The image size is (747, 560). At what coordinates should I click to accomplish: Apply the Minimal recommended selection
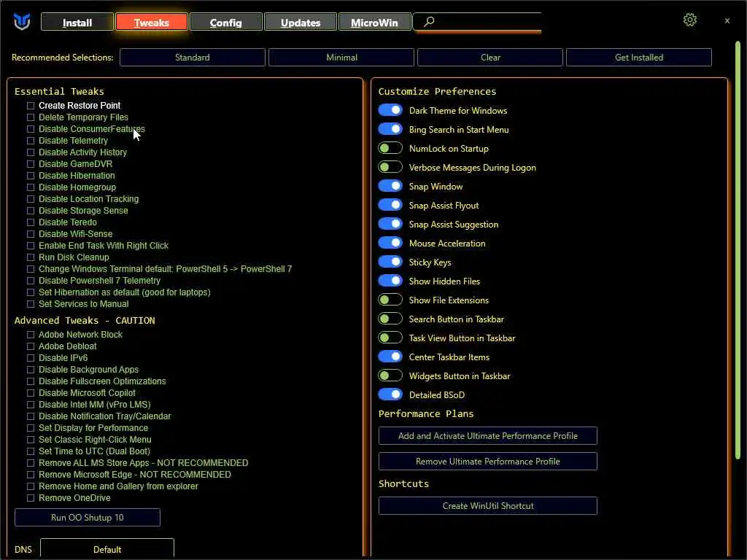pos(341,57)
